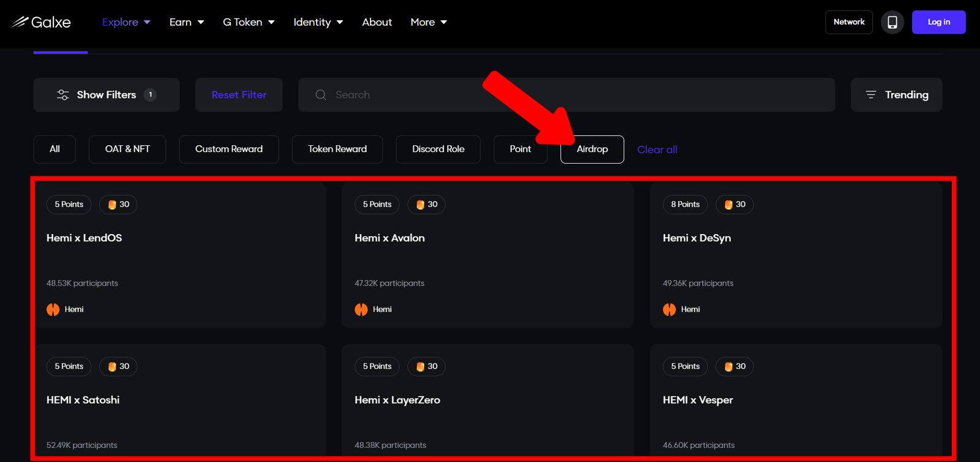Toggle the Airdrop filter chip
The width and height of the screenshot is (980, 462).
pyautogui.click(x=592, y=150)
